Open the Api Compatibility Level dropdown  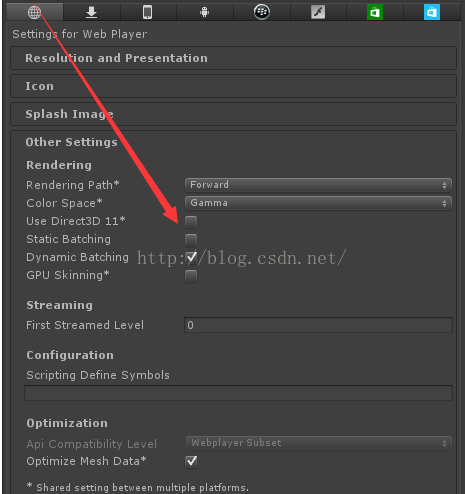[x=318, y=443]
